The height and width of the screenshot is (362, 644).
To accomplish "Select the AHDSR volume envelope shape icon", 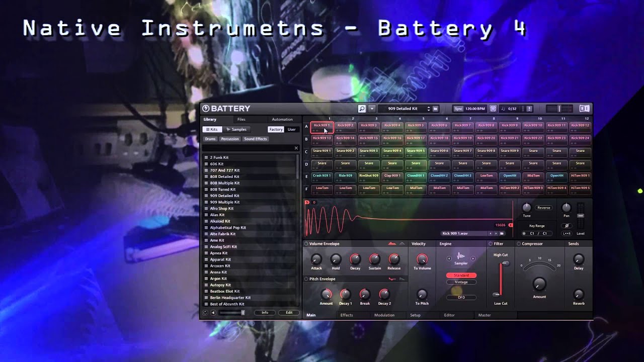I will (392, 244).
